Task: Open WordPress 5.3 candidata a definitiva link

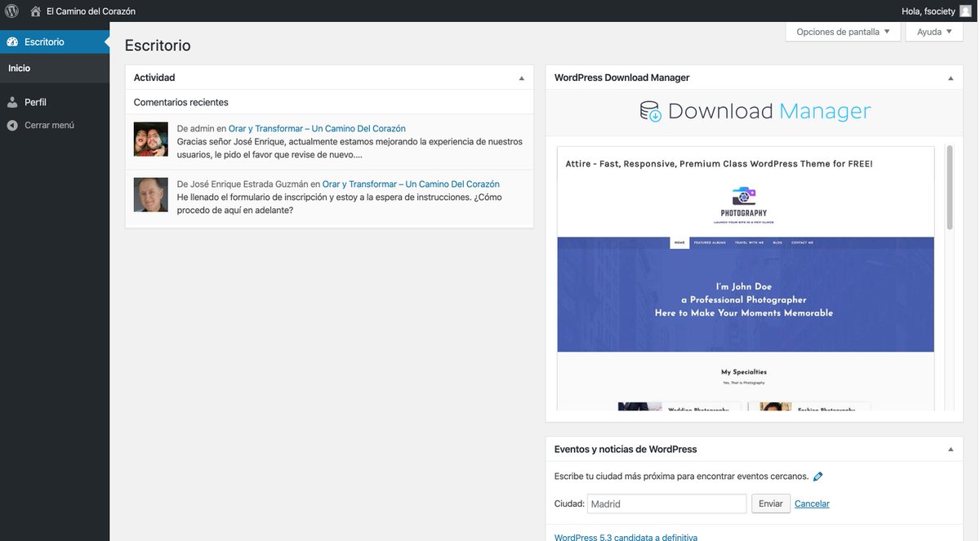Action: coord(626,538)
